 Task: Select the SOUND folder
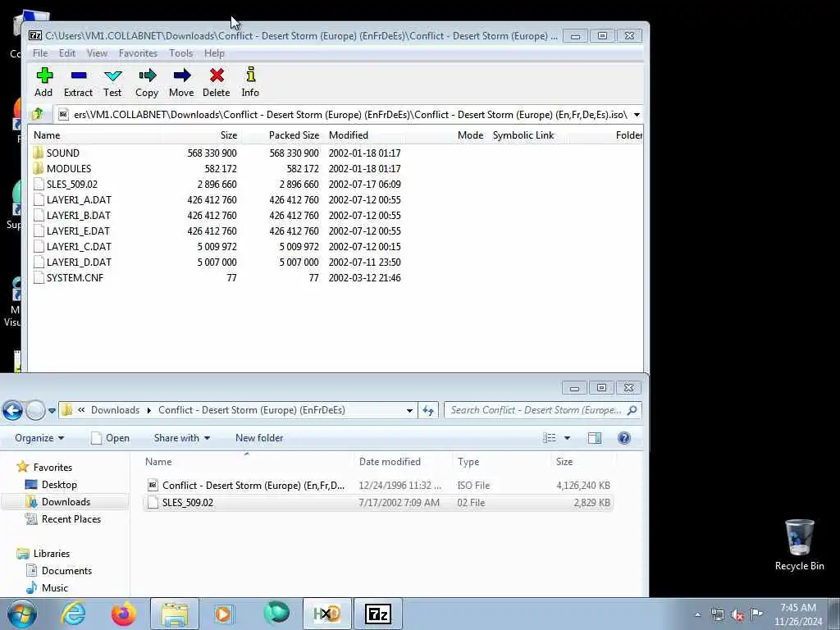(62, 153)
